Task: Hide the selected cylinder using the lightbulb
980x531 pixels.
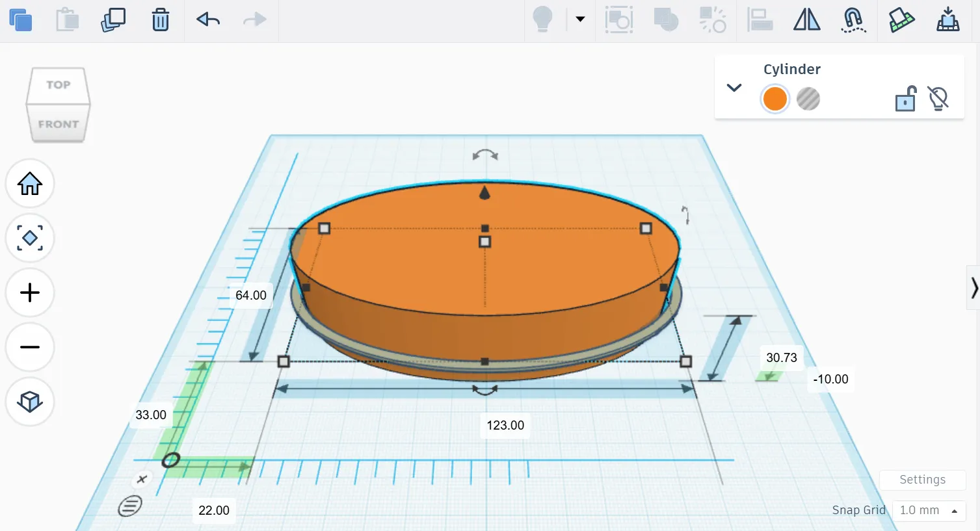Action: pos(938,99)
